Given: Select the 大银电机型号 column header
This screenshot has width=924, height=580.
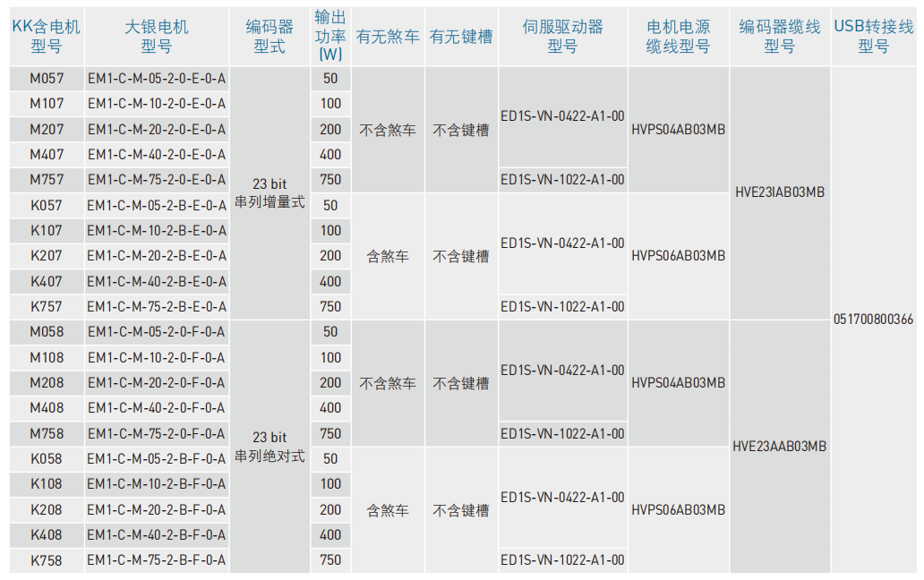Looking at the screenshot, I should coord(156,36).
